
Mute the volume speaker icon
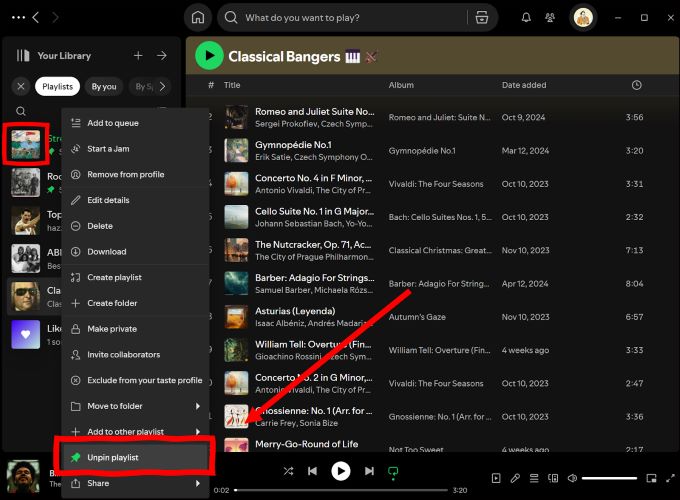(572, 478)
